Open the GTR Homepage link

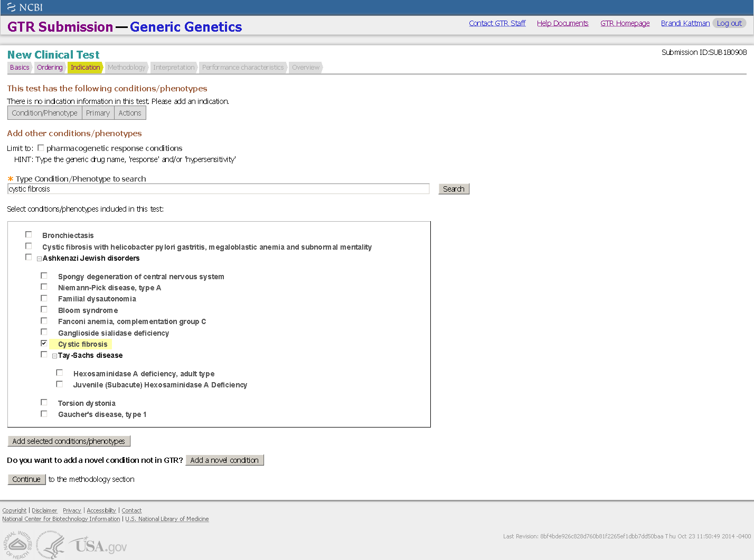point(625,23)
